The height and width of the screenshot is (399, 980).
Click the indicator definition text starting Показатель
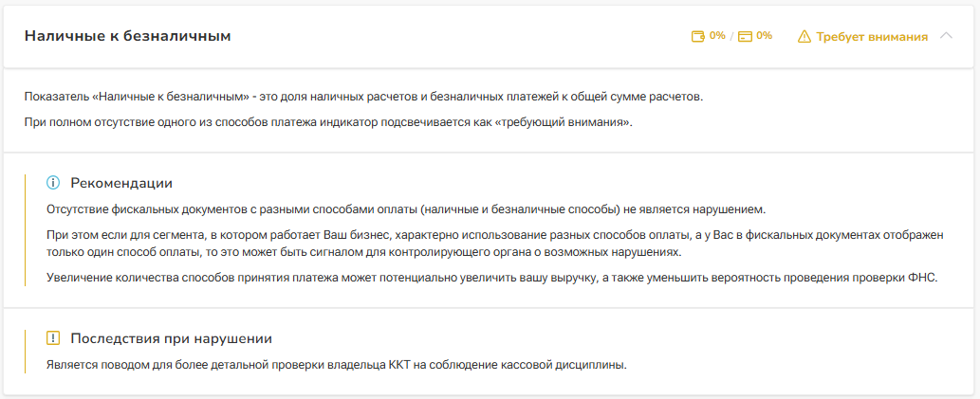tap(364, 97)
